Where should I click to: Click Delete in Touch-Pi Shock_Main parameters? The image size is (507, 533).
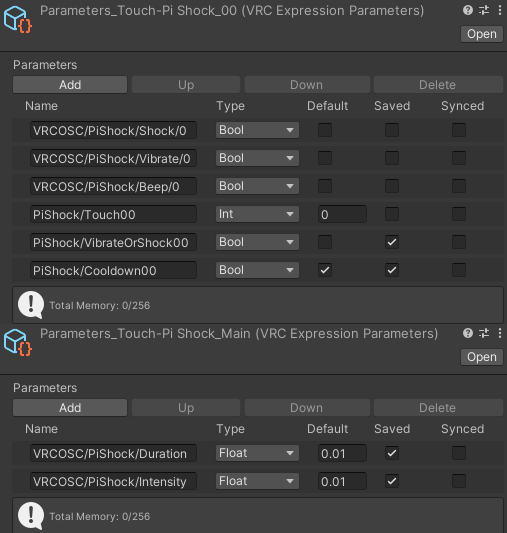438,408
